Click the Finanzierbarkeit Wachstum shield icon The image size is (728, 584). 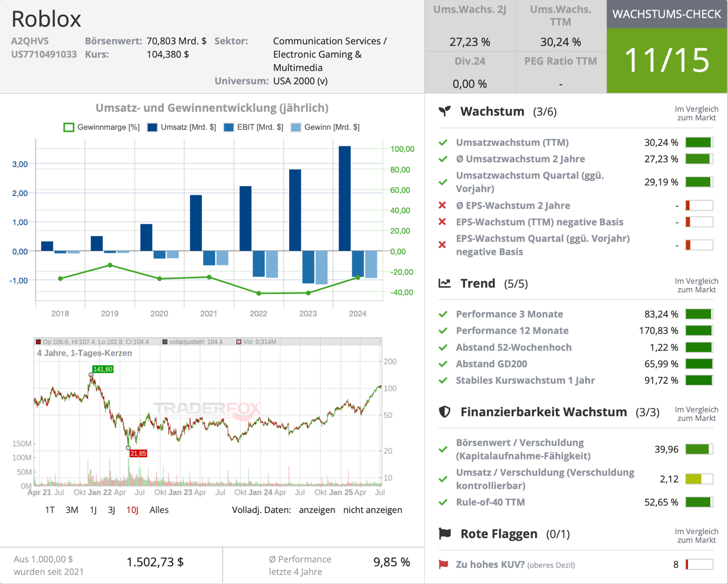pos(445,412)
